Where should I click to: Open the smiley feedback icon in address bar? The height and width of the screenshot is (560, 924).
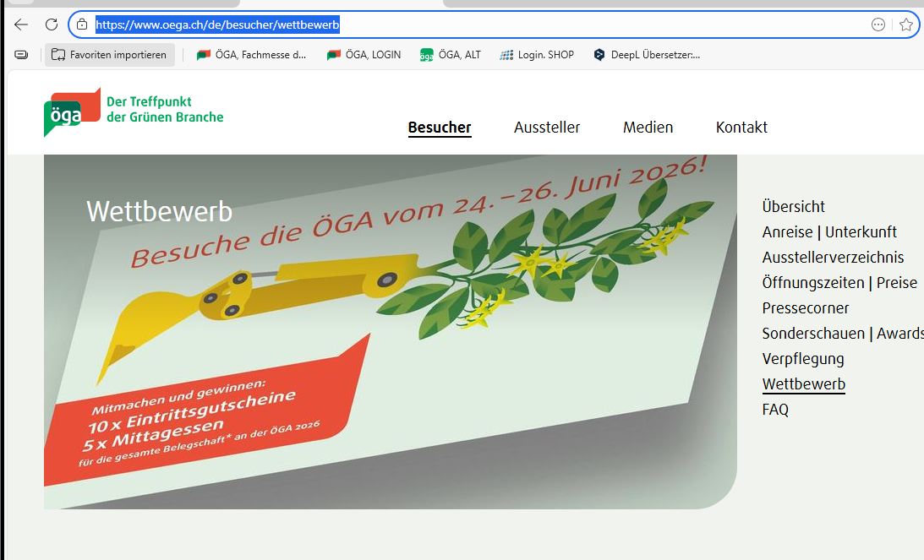878,24
